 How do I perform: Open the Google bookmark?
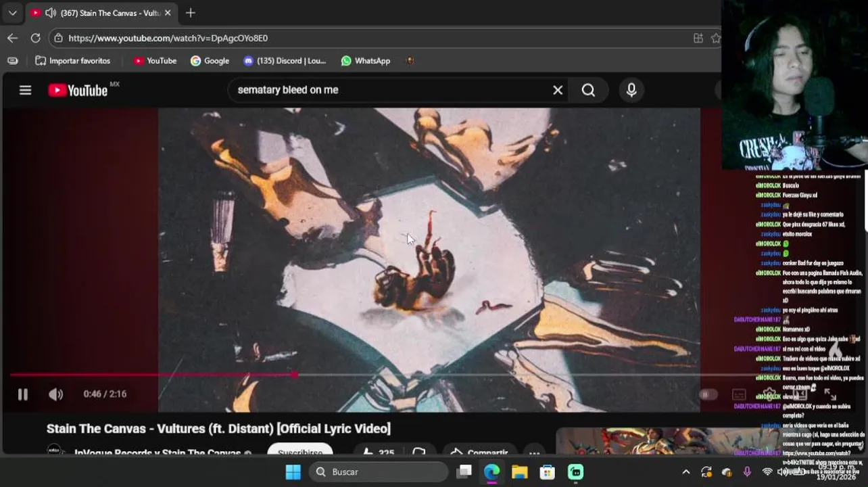(210, 61)
